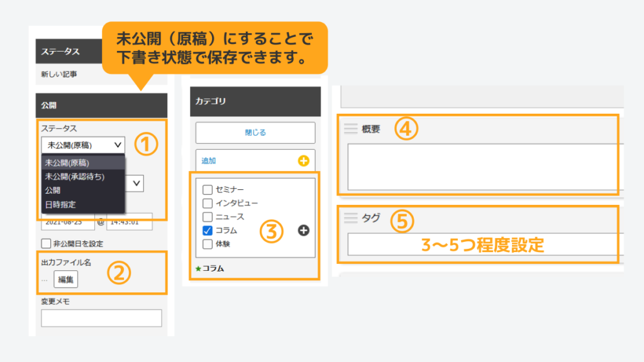Enable the インタビュー category checkbox
Image resolution: width=644 pixels, height=362 pixels.
click(207, 203)
